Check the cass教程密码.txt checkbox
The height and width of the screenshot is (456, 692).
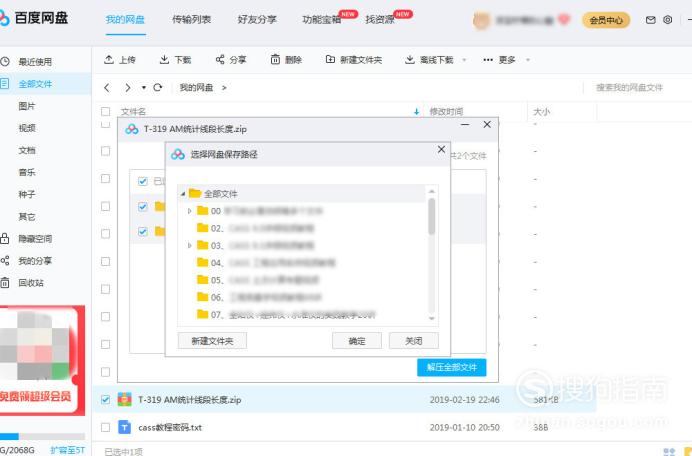tap(105, 427)
